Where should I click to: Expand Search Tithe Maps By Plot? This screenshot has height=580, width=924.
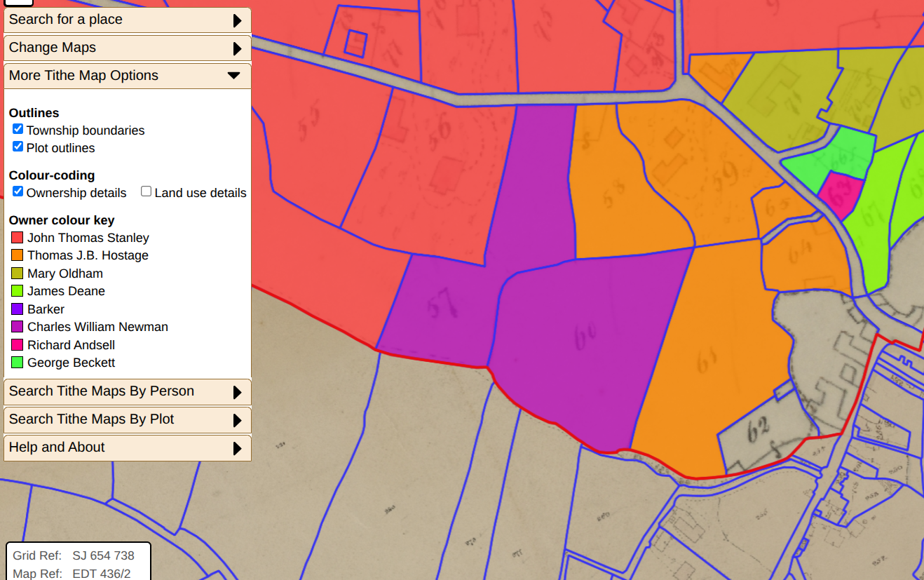[127, 419]
